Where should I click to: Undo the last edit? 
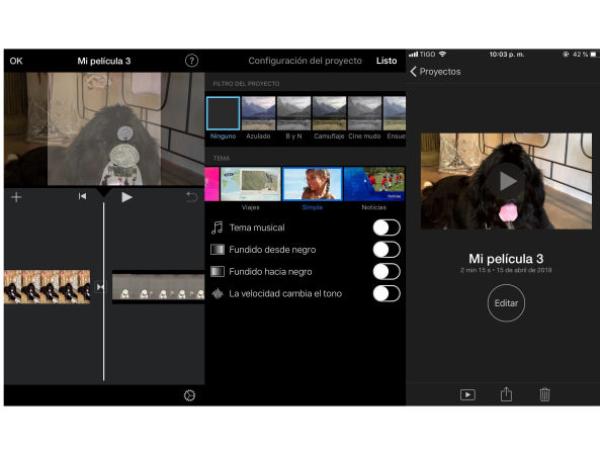click(x=191, y=197)
